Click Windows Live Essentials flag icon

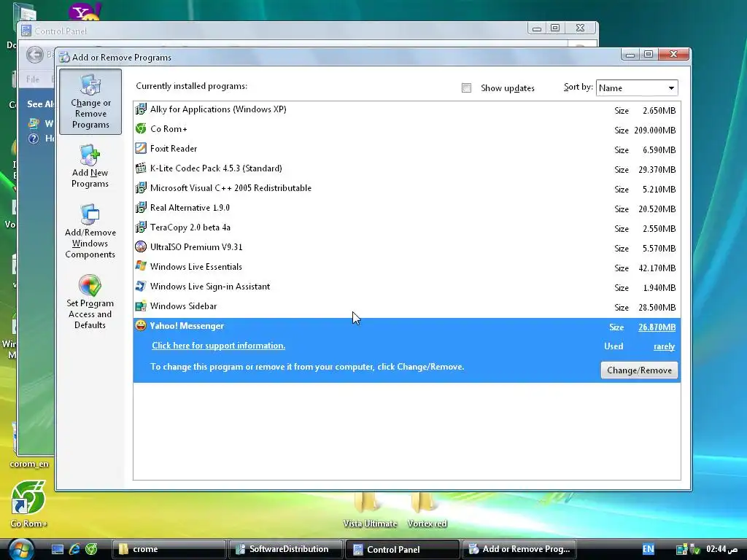click(141, 266)
